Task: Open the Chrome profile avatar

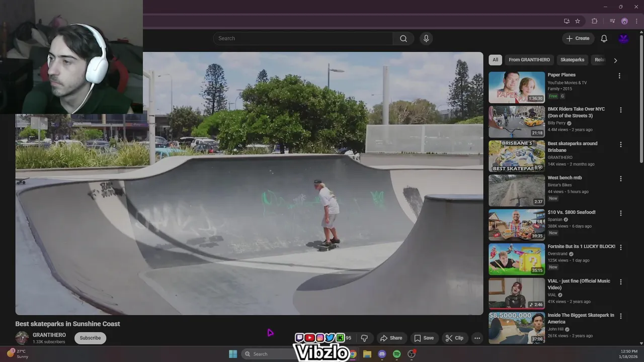Action: 624,21
